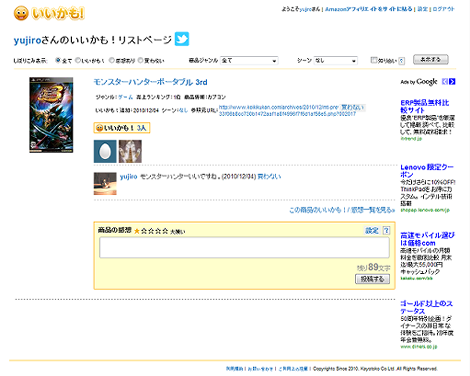Open the 商品ジャンル dropdown
470x376 pixels.
click(249, 60)
